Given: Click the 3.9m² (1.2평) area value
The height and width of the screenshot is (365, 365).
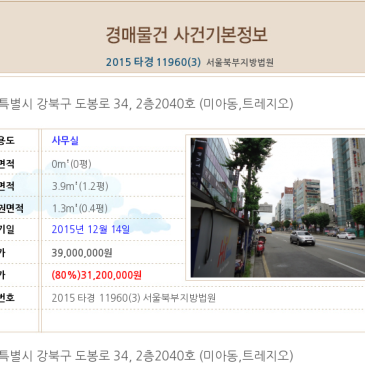Looking at the screenshot, I should (80, 186).
